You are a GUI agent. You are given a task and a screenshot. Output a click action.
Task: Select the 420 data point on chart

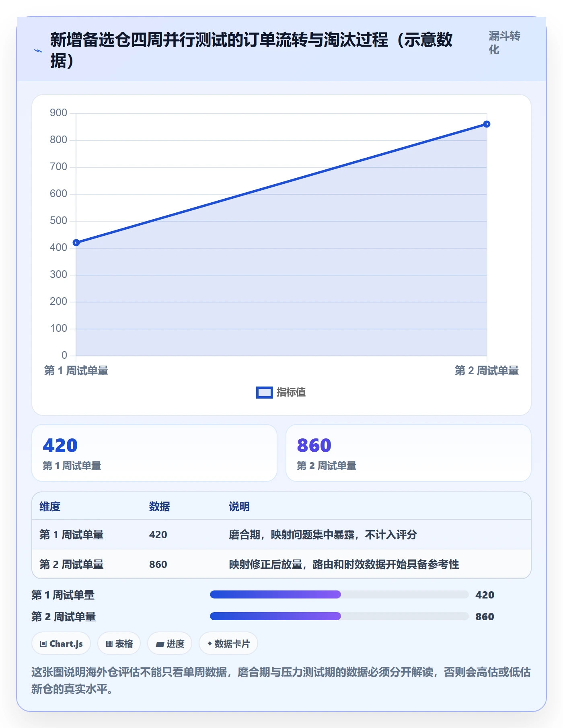tap(76, 243)
